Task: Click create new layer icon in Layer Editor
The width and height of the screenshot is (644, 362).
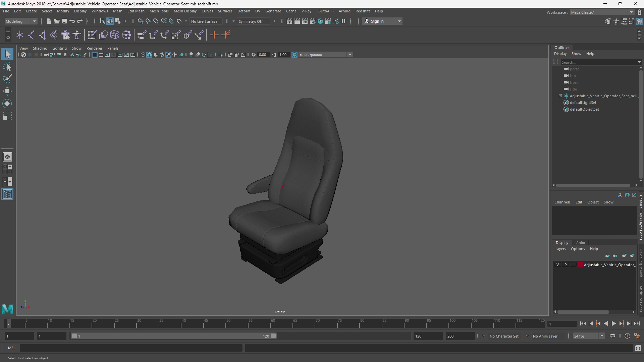Action: pos(624,256)
